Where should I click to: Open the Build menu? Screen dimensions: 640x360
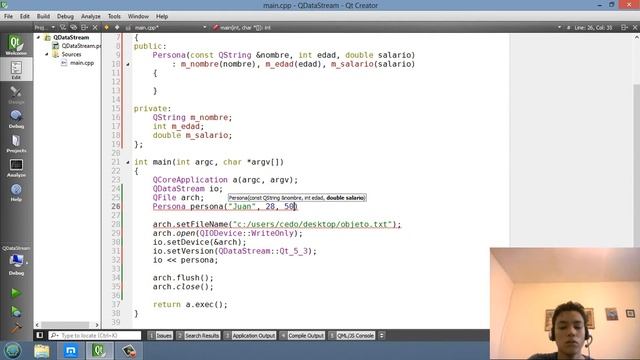tap(43, 16)
